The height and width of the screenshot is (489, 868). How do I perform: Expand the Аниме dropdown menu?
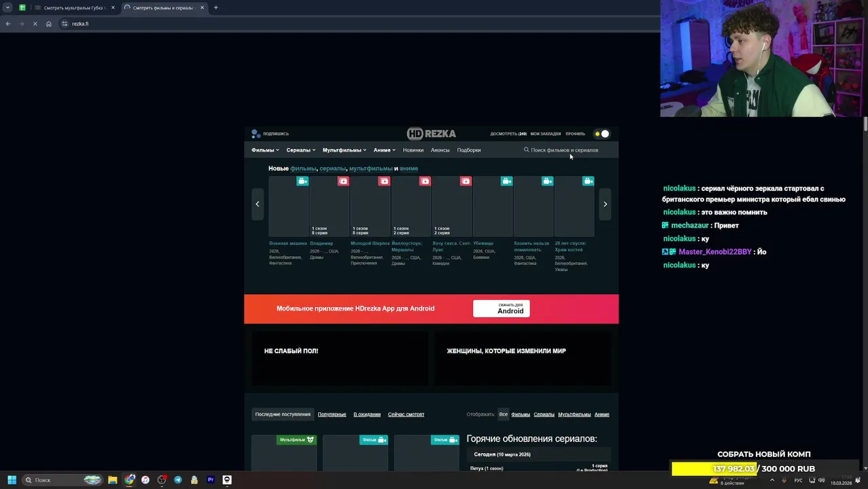point(384,150)
